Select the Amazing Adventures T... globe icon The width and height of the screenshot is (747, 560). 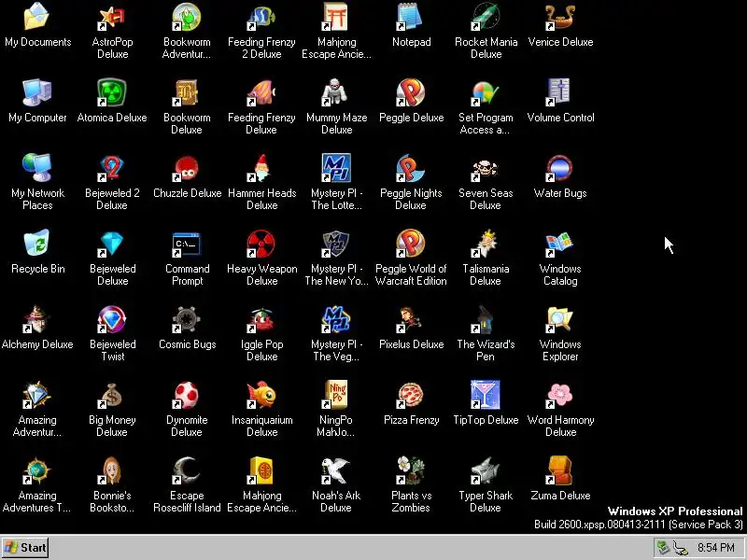point(37,470)
